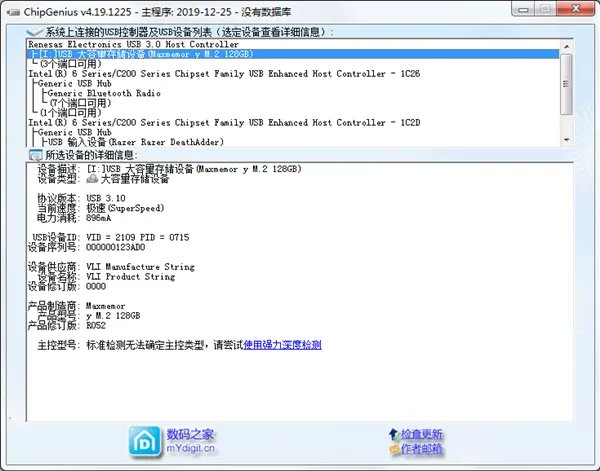This screenshot has width=600, height=471.
Task: Click the ChipGenius title bar app icon
Action: tap(13, 12)
